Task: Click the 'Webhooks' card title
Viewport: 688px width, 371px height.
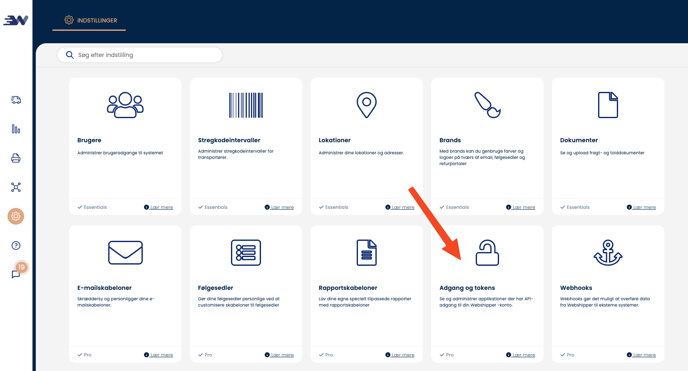Action: (x=576, y=288)
